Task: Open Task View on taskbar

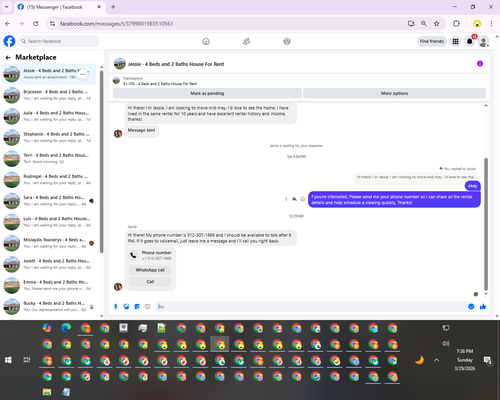Action: [27, 360]
